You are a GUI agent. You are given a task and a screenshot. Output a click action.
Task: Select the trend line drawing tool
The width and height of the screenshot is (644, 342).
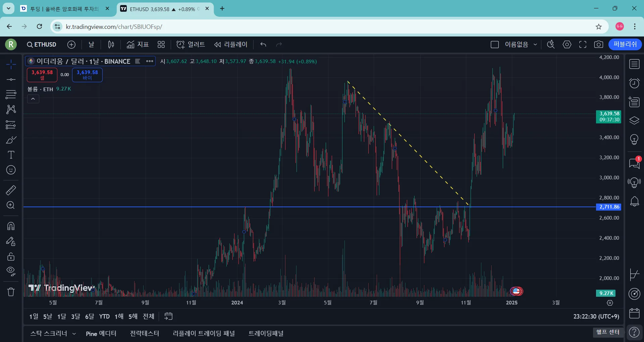point(11,79)
